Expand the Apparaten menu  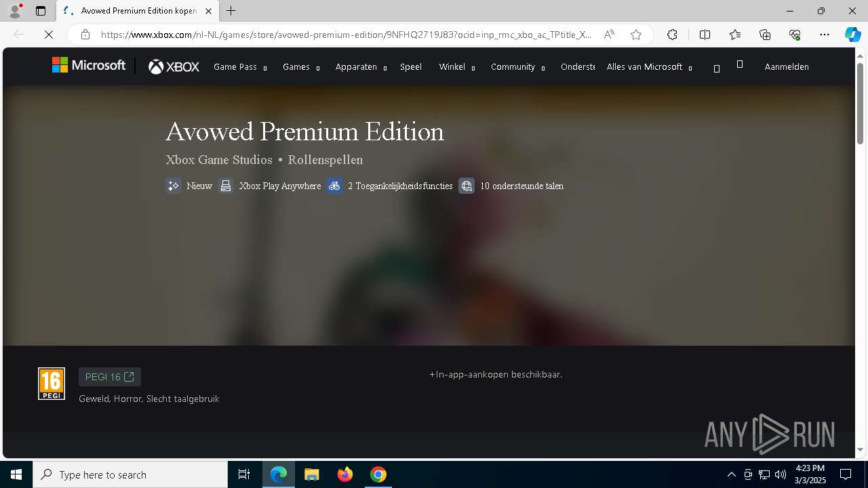coord(361,66)
